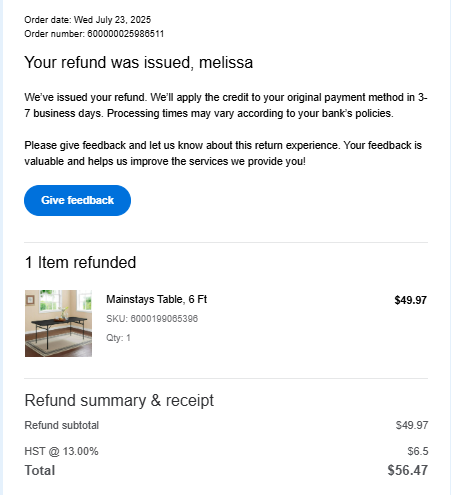Click the refund subtotal amount $49.97
451x495 pixels.
(x=412, y=425)
